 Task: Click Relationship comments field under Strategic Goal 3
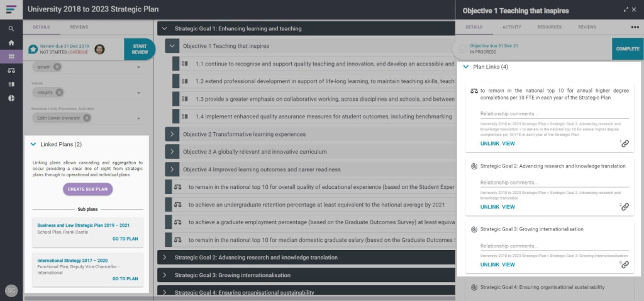tap(555, 246)
